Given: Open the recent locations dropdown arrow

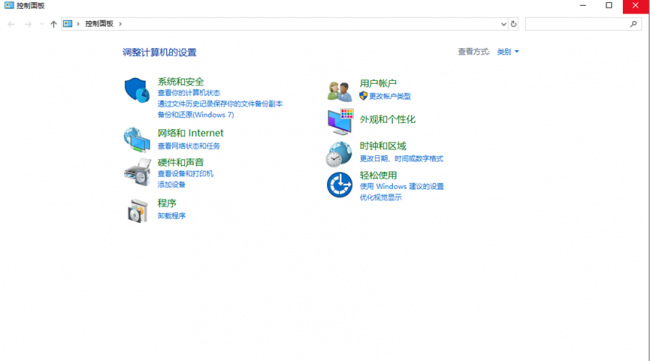Looking at the screenshot, I should click(41, 24).
